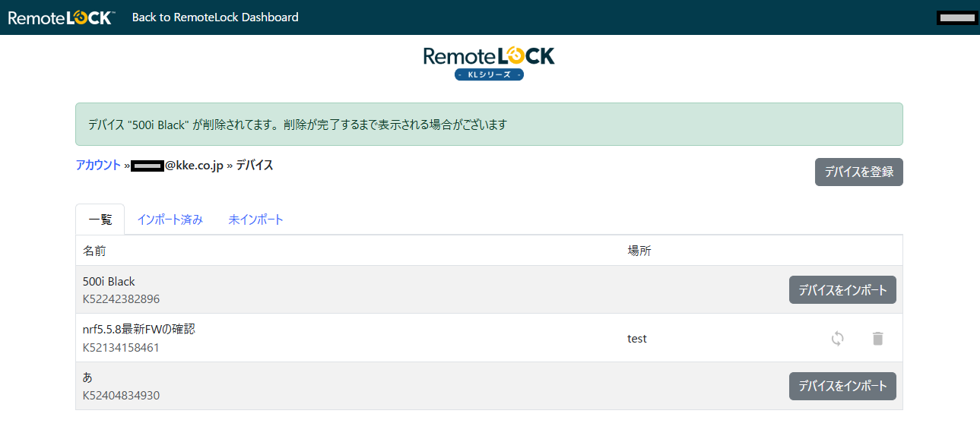
Task: Click the 500i Black device name
Action: pyautogui.click(x=109, y=281)
